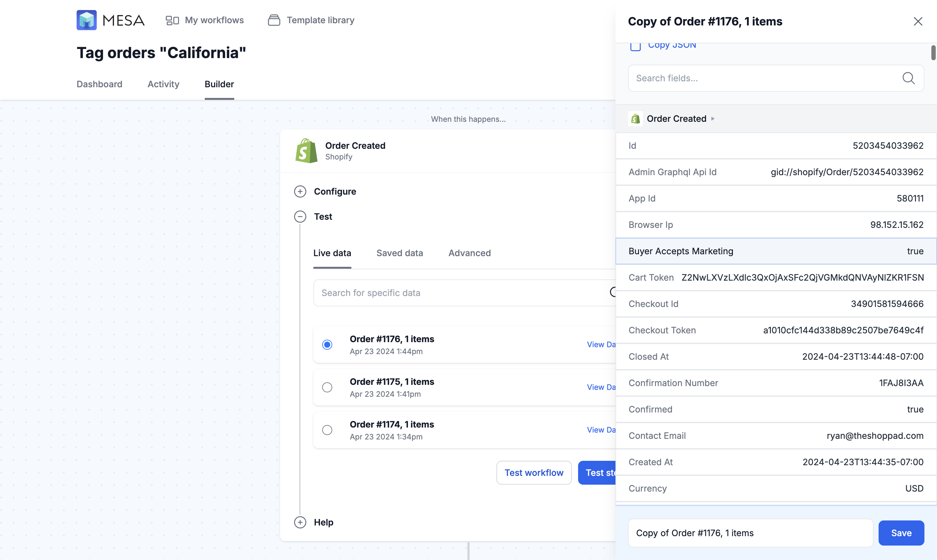Collapse the Test section
Screen dimensions: 937x560
300,217
